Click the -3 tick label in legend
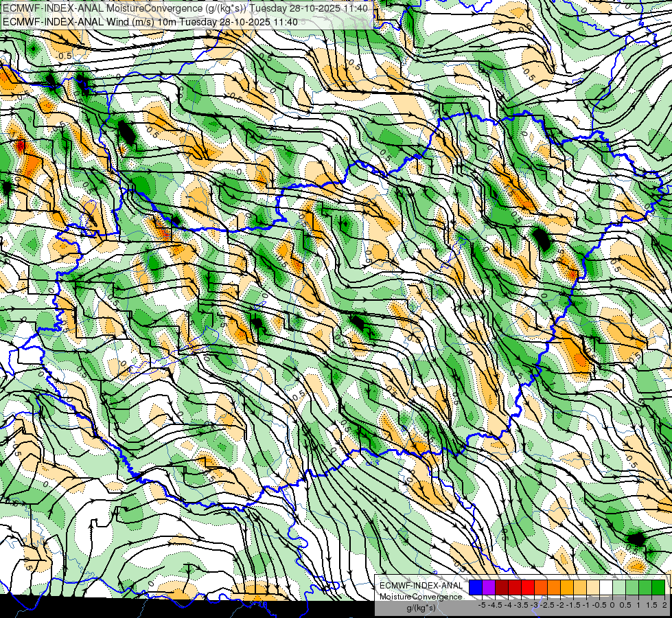This screenshot has width=672, height=618. click(535, 605)
